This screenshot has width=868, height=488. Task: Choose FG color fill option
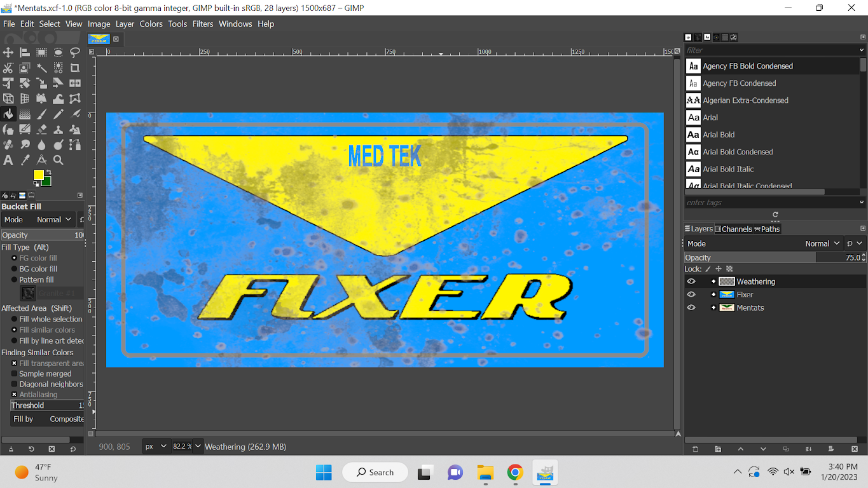[35, 258]
